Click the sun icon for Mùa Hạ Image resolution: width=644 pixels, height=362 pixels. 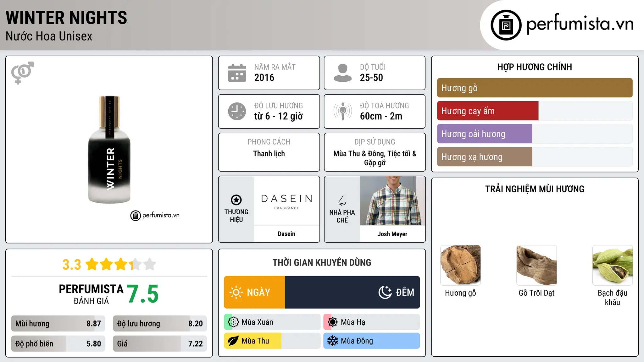333,322
